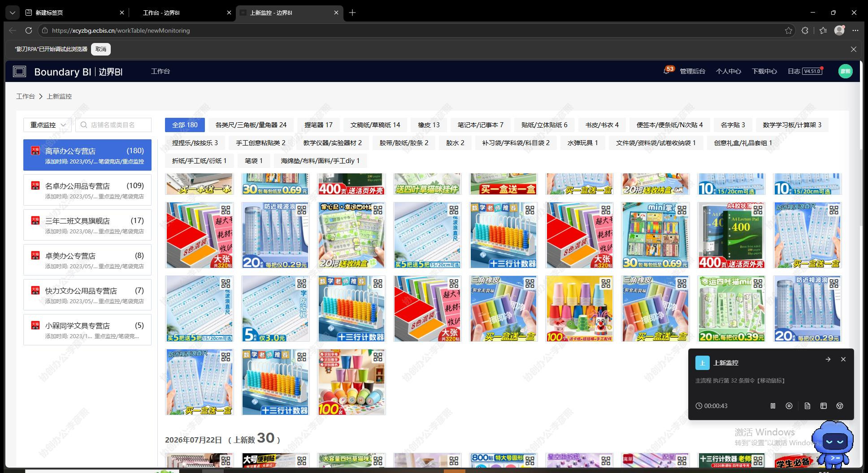The image size is (868, 473).
Task: Choose the 贴纸/立体贴纸 6 category
Action: pos(544,125)
